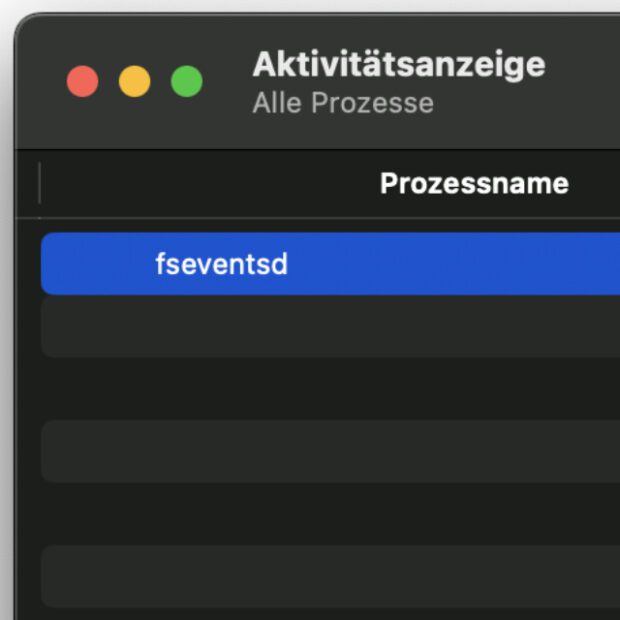The image size is (620, 620).
Task: Close the Aktivitätsanzeige window with red button
Action: (83, 82)
